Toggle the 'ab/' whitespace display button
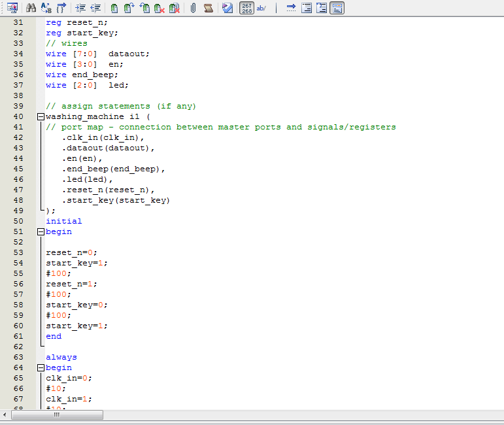 click(x=261, y=8)
